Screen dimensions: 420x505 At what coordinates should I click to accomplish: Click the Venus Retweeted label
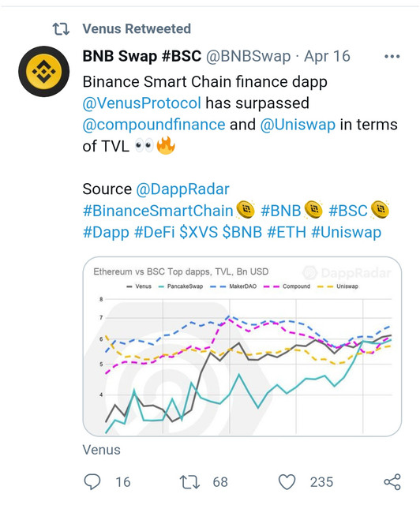(x=137, y=29)
